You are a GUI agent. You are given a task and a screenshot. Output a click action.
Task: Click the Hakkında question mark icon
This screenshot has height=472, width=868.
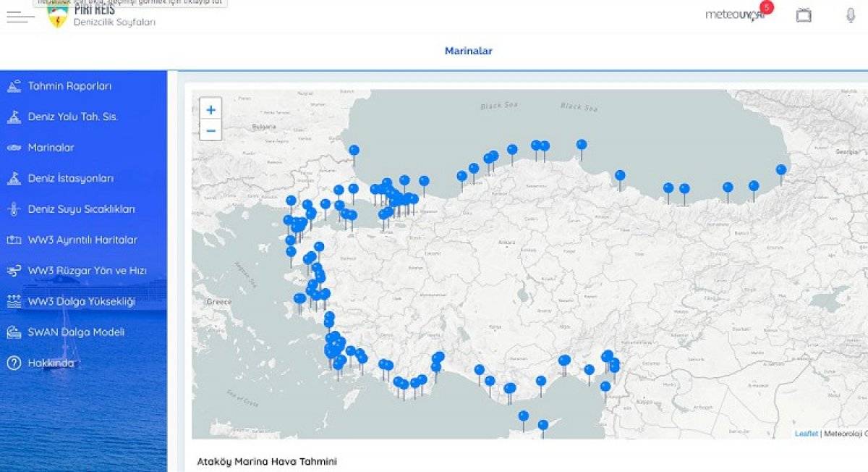(x=13, y=361)
